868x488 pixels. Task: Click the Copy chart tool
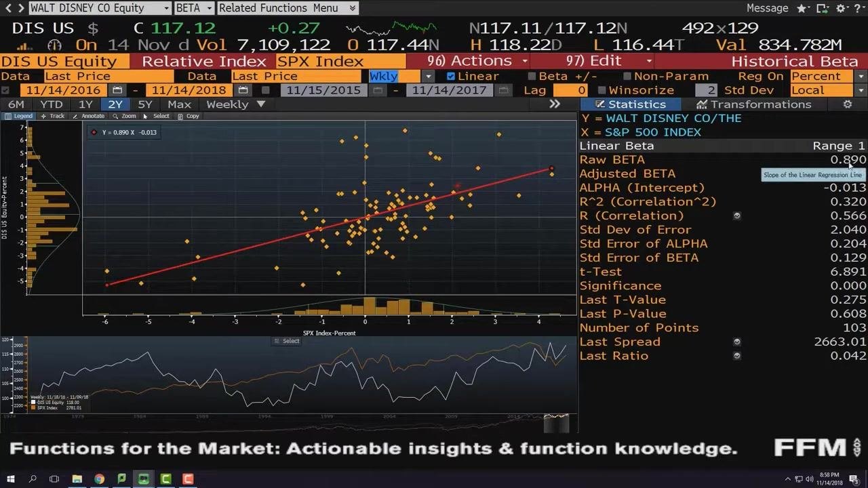[x=188, y=116]
